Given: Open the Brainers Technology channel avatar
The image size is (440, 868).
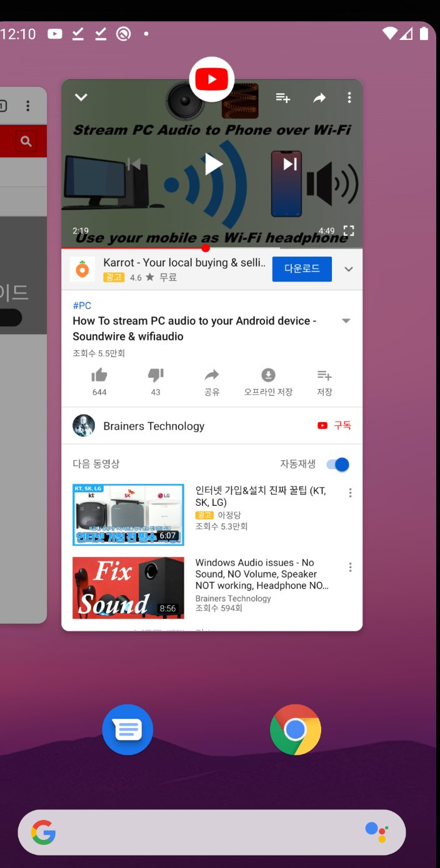Looking at the screenshot, I should coord(84,426).
